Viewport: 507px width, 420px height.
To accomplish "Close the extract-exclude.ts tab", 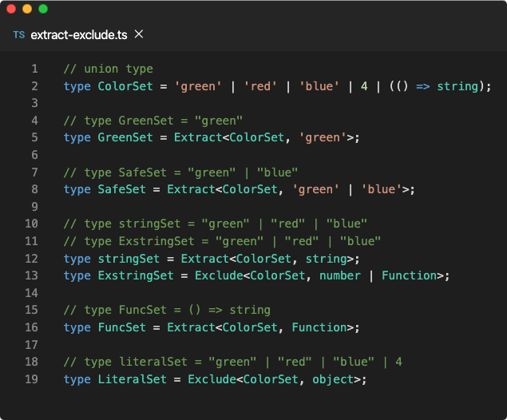I will tap(139, 34).
